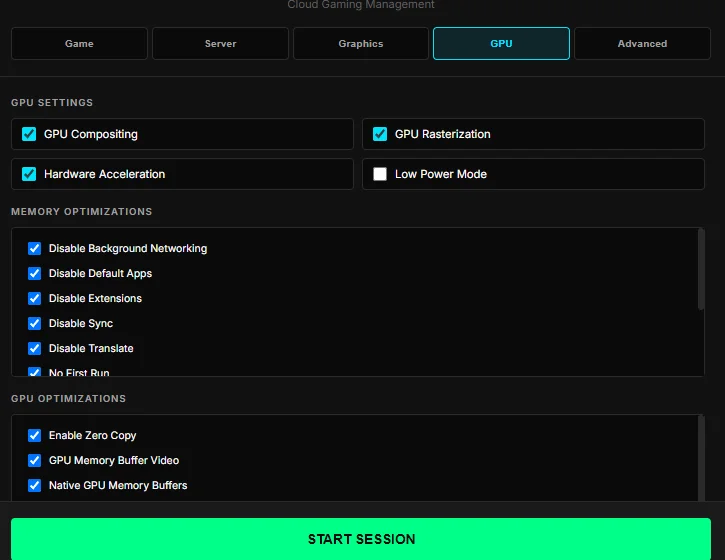Click the Cloud Gaming Management title
725x560 pixels.
[x=361, y=5]
